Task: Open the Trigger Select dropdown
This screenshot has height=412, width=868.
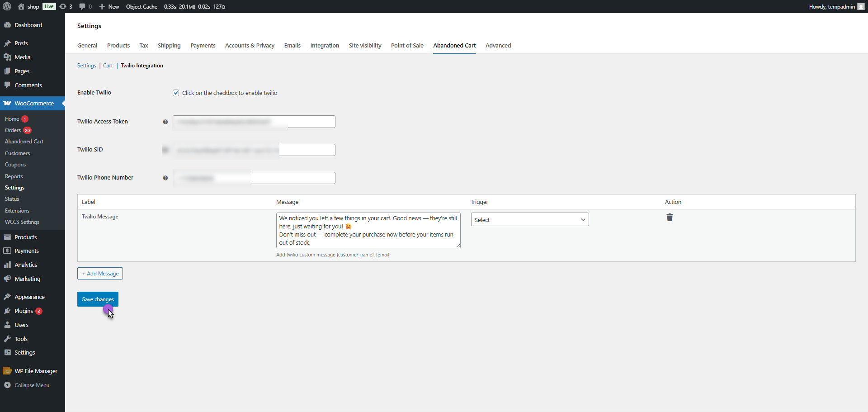Action: coord(530,219)
